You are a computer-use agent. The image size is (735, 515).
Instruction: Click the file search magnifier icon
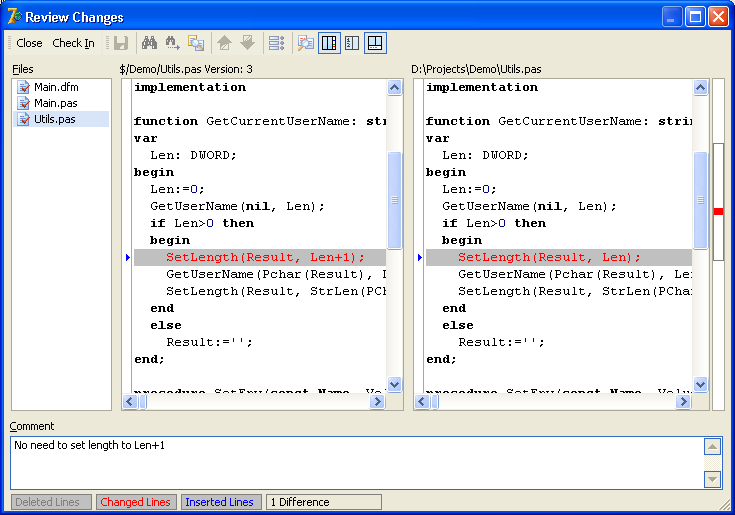(306, 43)
